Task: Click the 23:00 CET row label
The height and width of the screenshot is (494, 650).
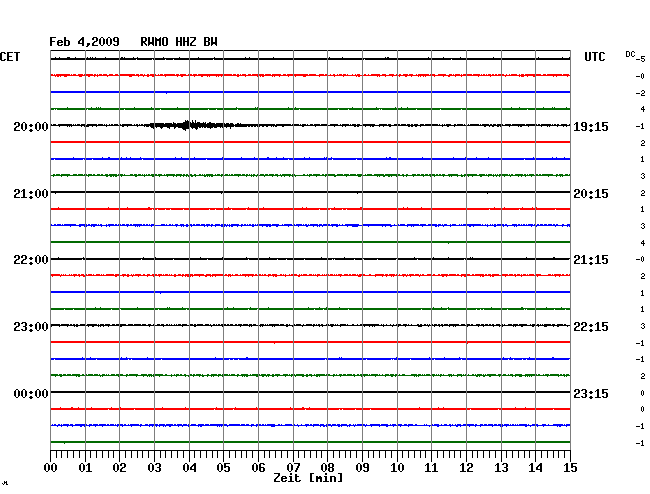Action: (x=31, y=327)
